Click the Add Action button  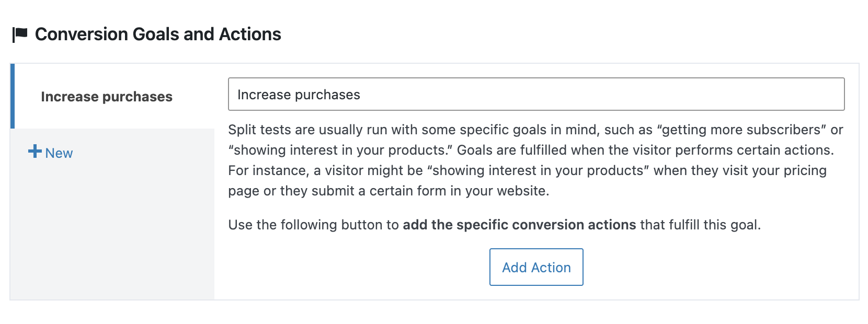[536, 267]
